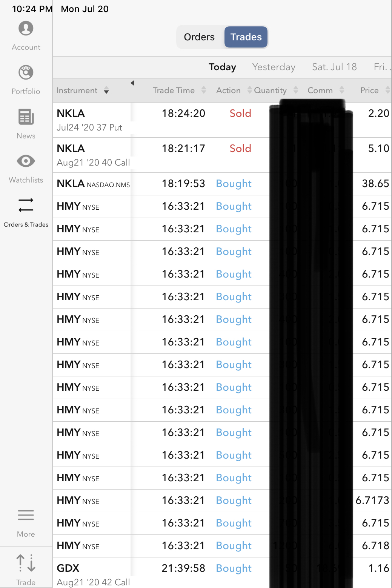The height and width of the screenshot is (588, 392).
Task: Open the News newspaper icon
Action: 26,117
